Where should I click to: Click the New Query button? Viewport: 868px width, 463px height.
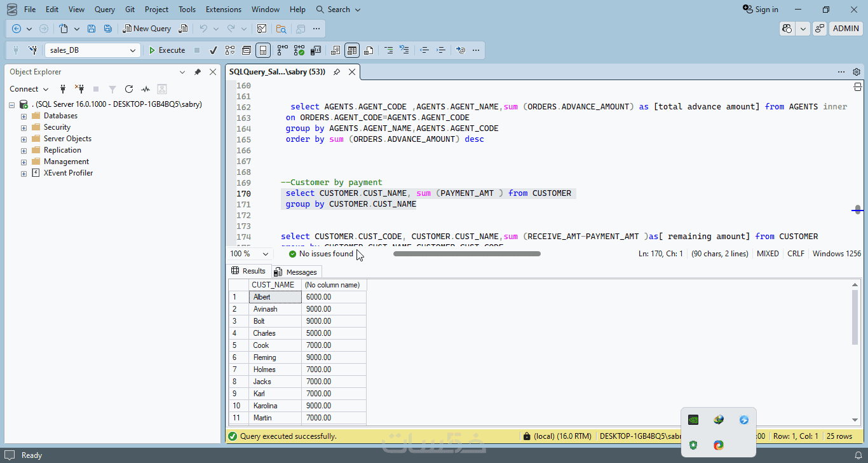(x=147, y=29)
